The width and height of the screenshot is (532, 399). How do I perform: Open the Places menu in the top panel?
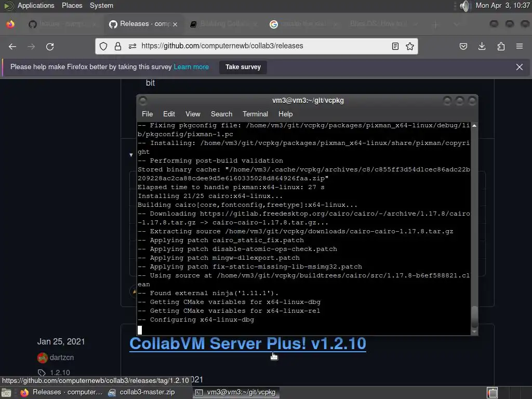pyautogui.click(x=72, y=6)
